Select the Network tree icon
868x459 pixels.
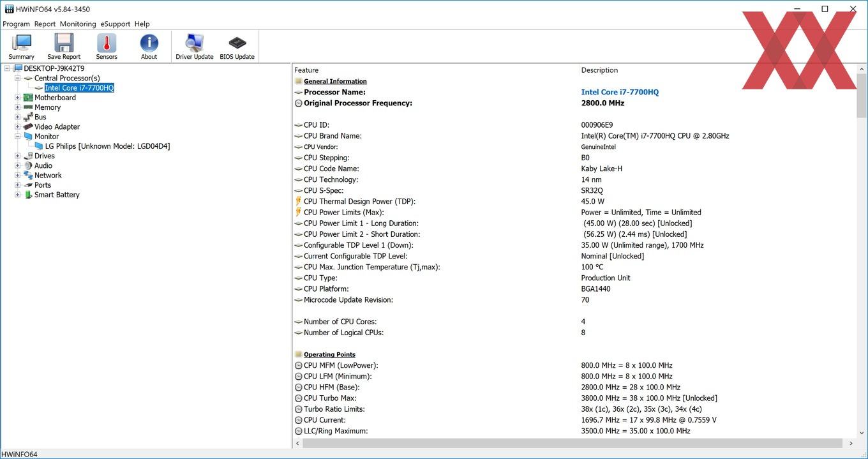28,175
